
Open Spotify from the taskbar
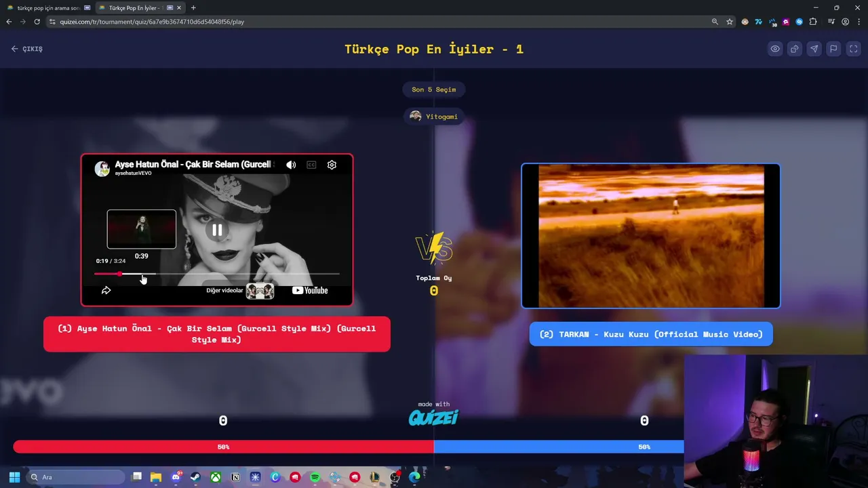pyautogui.click(x=315, y=477)
